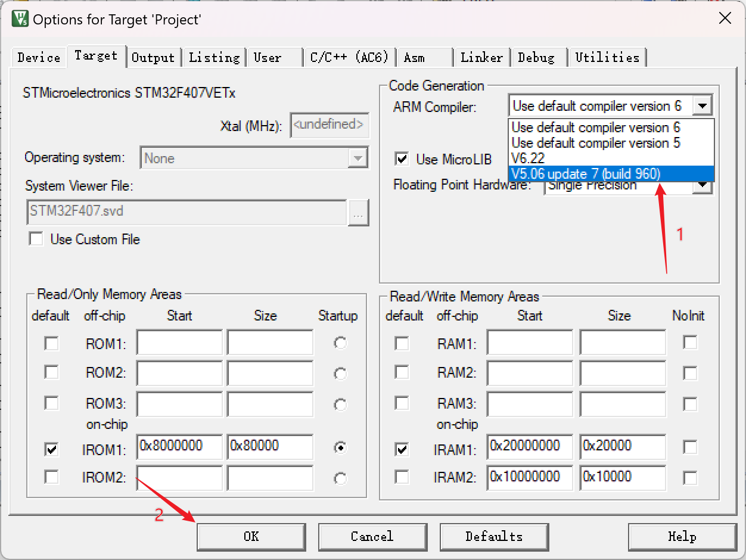The image size is (746, 560).
Task: Open the Floating Point Hardware dropdown
Action: tap(703, 186)
